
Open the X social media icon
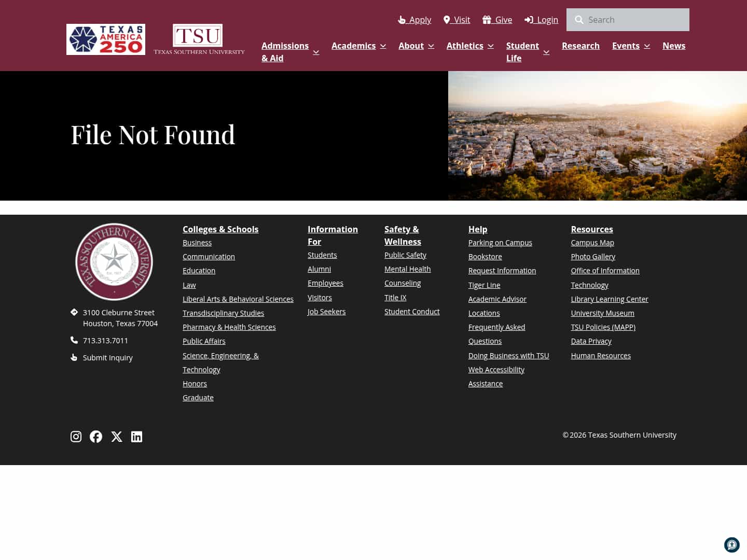116,437
